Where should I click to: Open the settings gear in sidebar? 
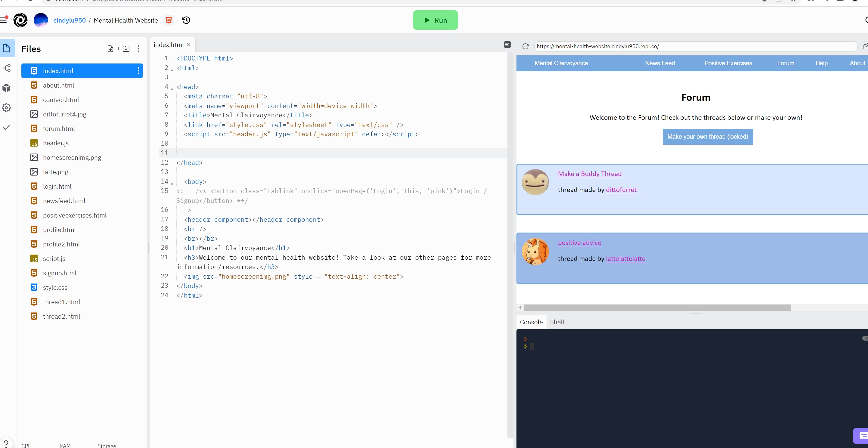point(7,108)
